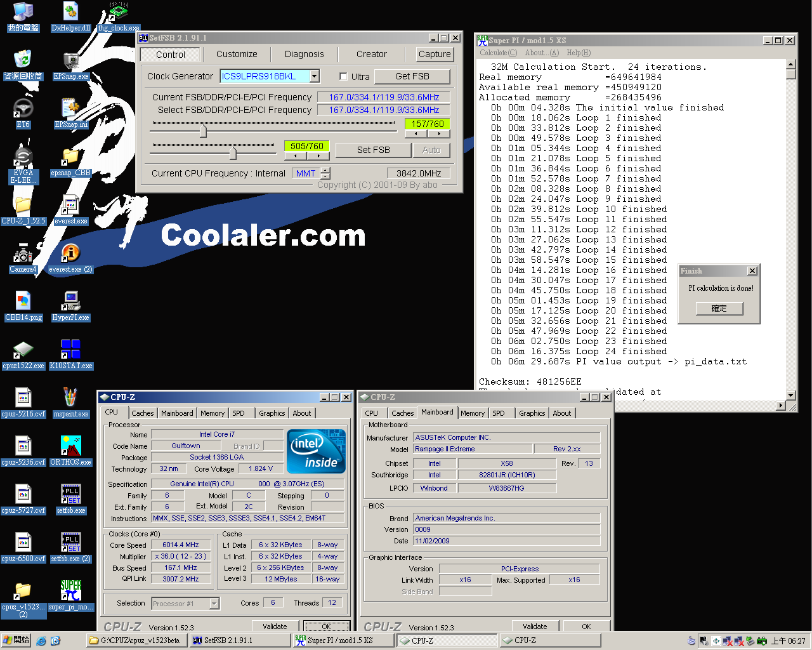Switch to Diagnosis tab in SetFSB
812x650 pixels.
(304, 55)
